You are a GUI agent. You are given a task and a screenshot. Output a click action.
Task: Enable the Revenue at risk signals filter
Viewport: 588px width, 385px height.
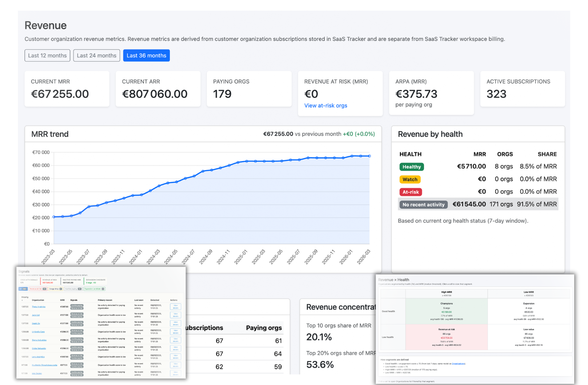click(38, 289)
